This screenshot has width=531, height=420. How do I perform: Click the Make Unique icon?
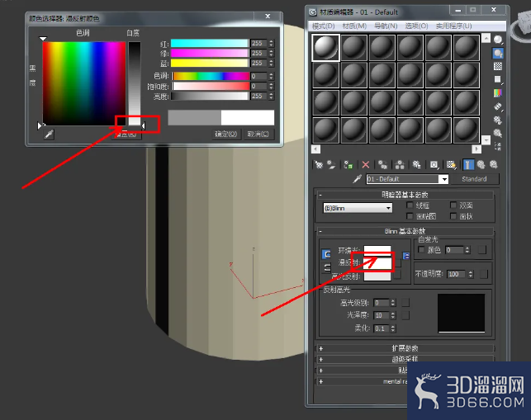pos(400,165)
